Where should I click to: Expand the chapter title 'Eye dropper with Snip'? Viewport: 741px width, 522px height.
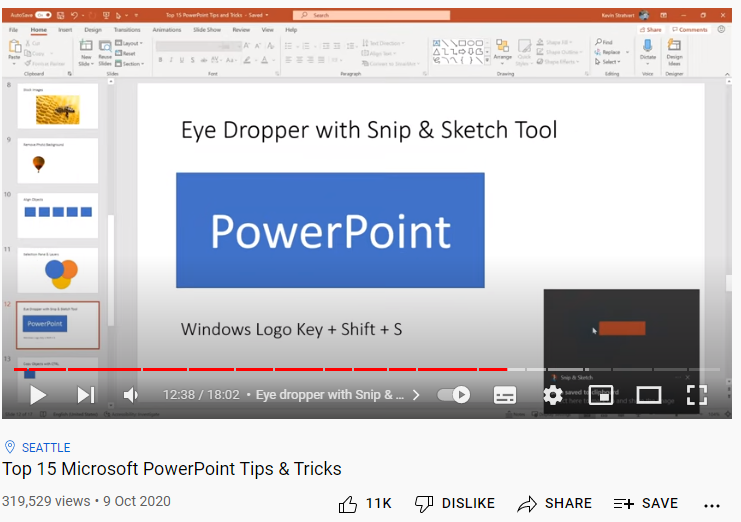[337, 395]
